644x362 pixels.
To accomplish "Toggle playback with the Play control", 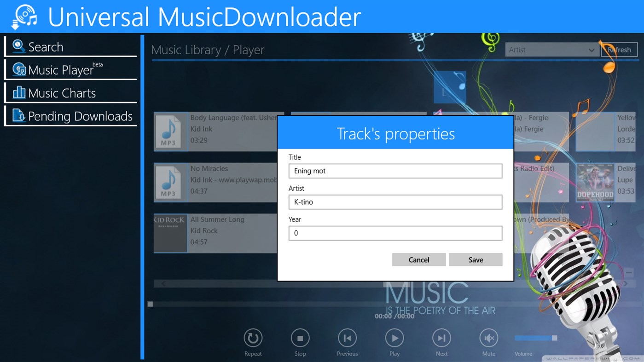I will point(394,338).
